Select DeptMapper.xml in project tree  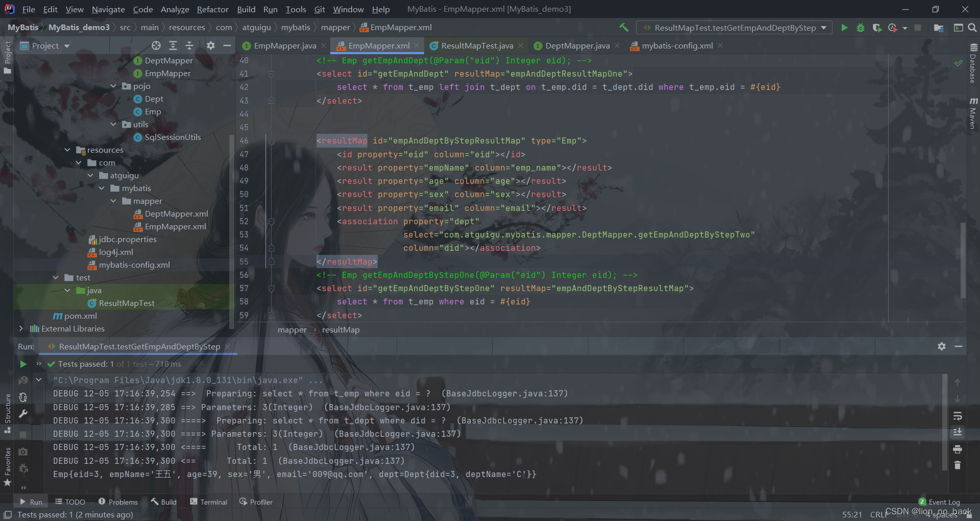(x=176, y=214)
